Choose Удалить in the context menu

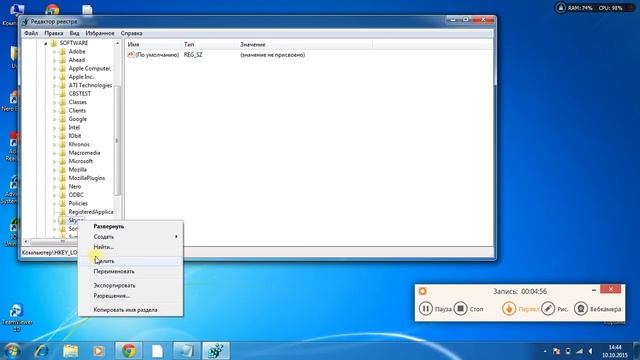point(130,261)
